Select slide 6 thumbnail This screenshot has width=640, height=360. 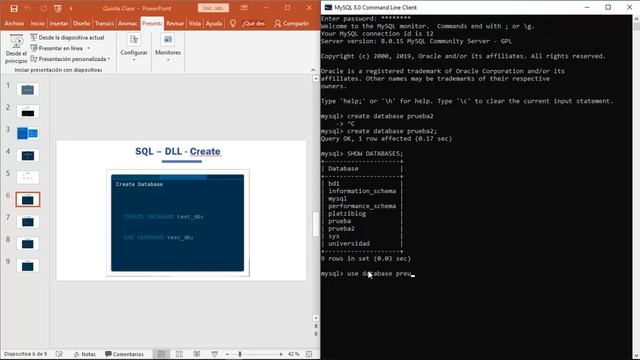point(28,200)
